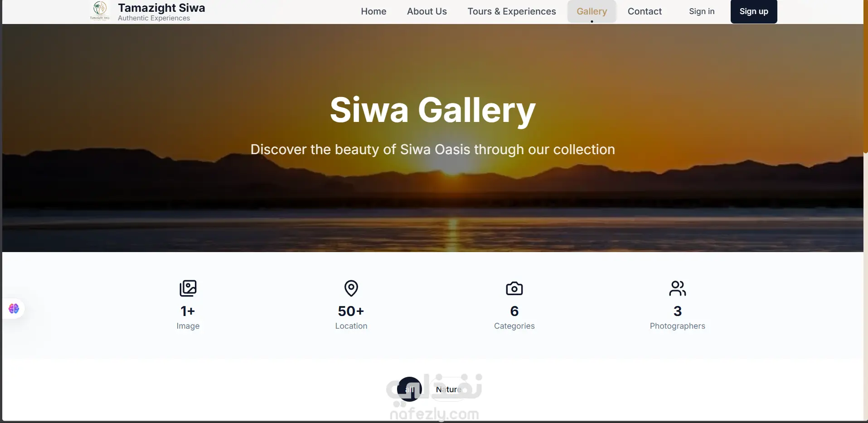Click the image gallery icon above 1+
Viewport: 868px width, 423px height.
(x=188, y=288)
